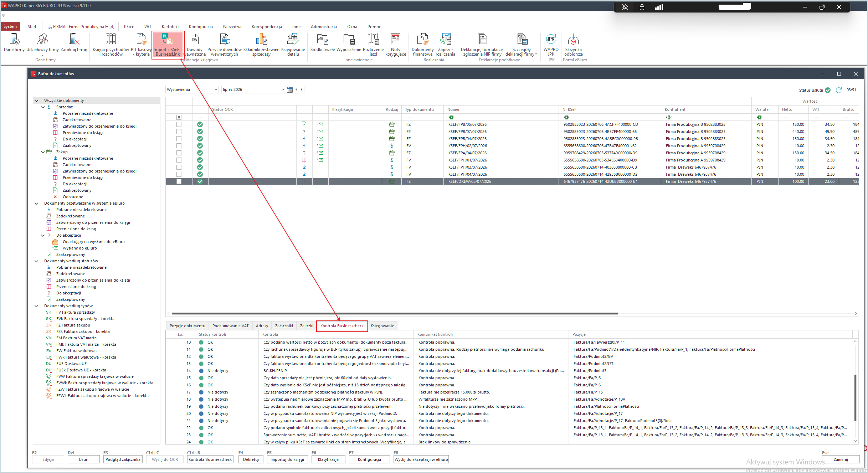Viewport: 868px width, 473px height.
Task: Collapse Dokumenty przetwarzane w systemie eBiuro
Action: pos(36,204)
